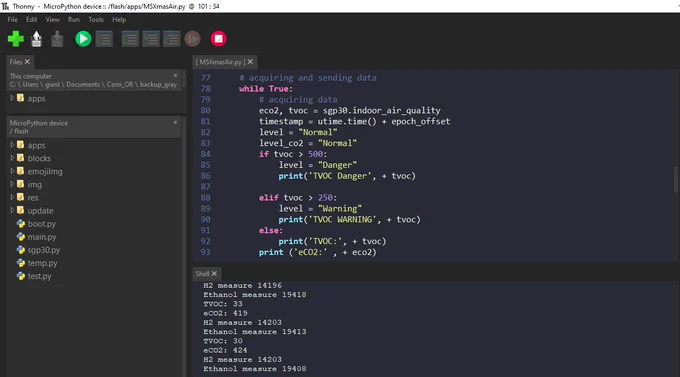Click the Save file toolbar icon
Screen dimensions: 680x377
click(57, 39)
